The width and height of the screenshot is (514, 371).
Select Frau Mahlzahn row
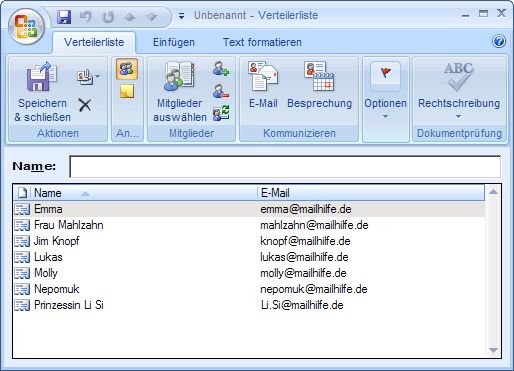click(x=249, y=225)
